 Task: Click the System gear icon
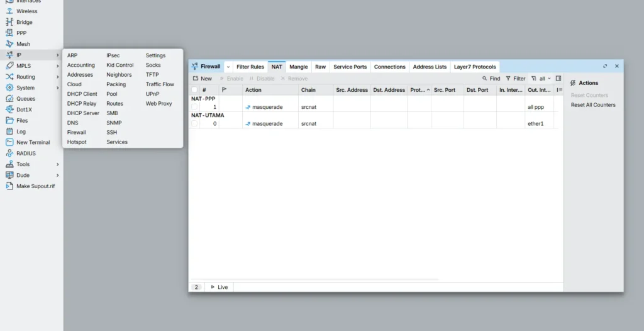coord(9,87)
